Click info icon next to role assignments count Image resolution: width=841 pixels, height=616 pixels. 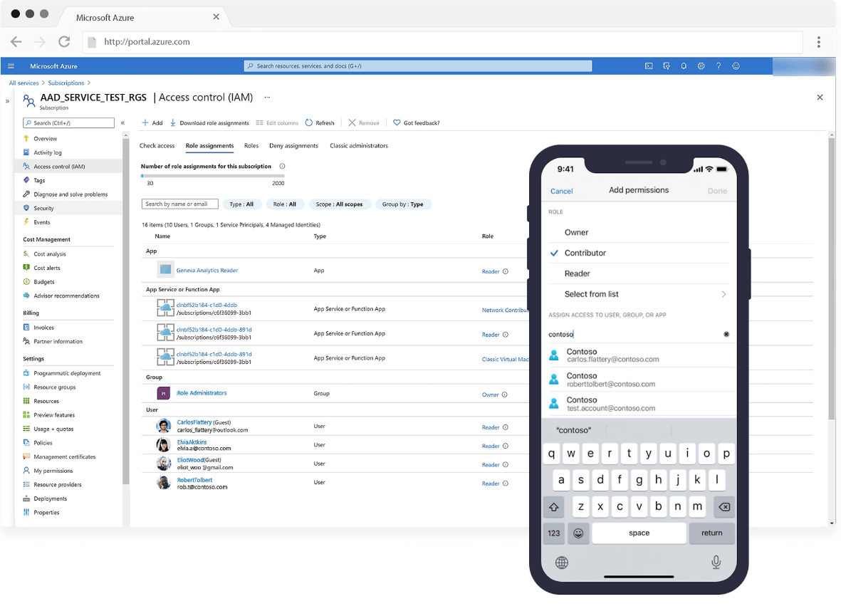[282, 167]
